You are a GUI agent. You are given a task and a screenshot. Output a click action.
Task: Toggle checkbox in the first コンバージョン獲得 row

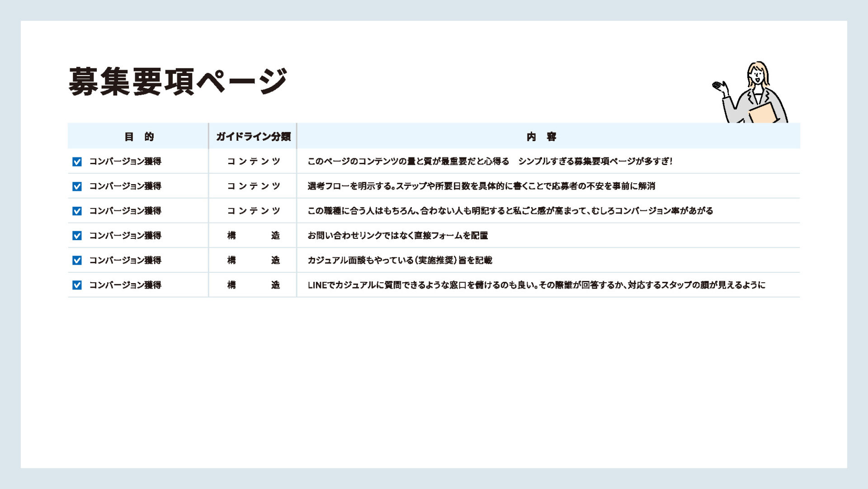[77, 161]
